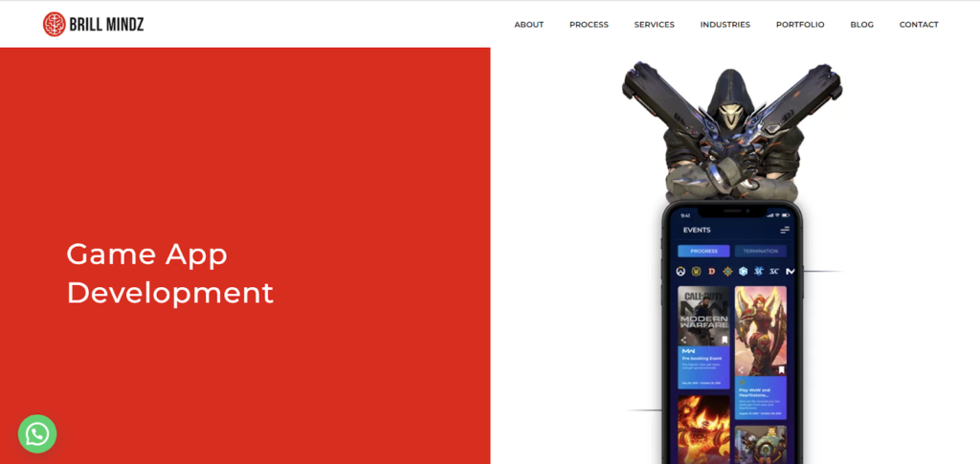The image size is (980, 464).
Task: Navigate to Portfolio section
Action: pyautogui.click(x=799, y=25)
